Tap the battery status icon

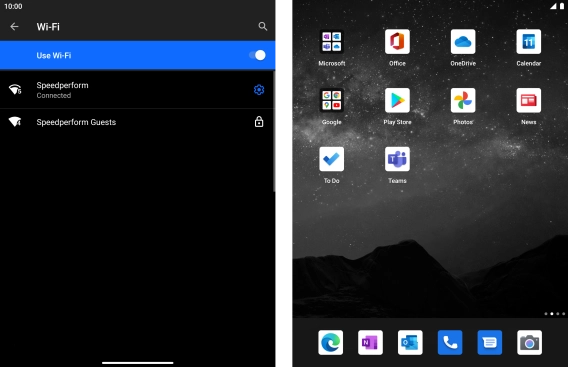(562, 6)
